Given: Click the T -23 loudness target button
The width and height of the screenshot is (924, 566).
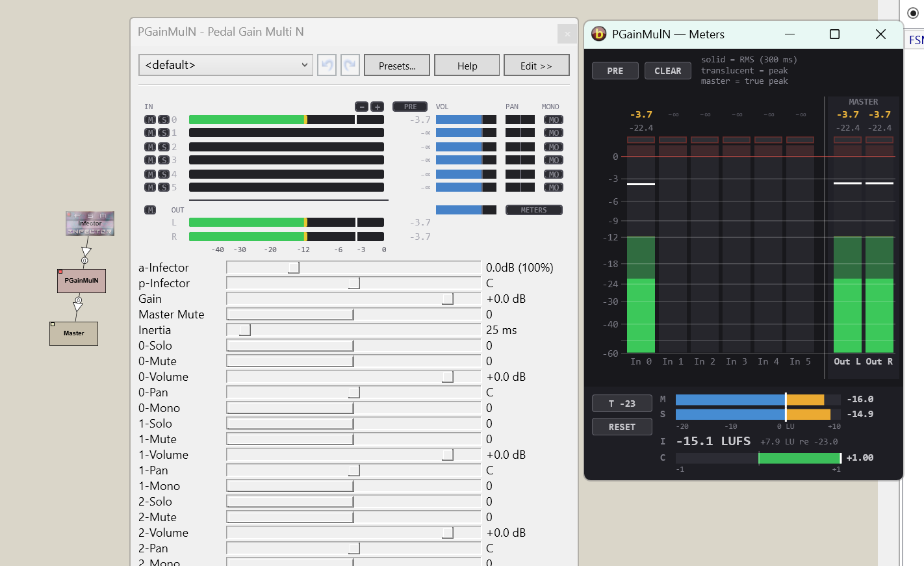Looking at the screenshot, I should [622, 404].
